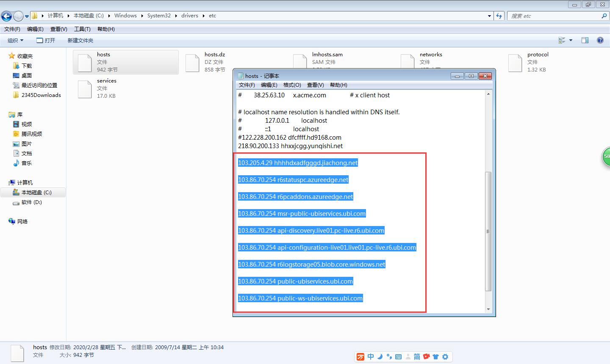This screenshot has height=364, width=610.
Task: Click the 图片 library icon
Action: click(x=16, y=143)
